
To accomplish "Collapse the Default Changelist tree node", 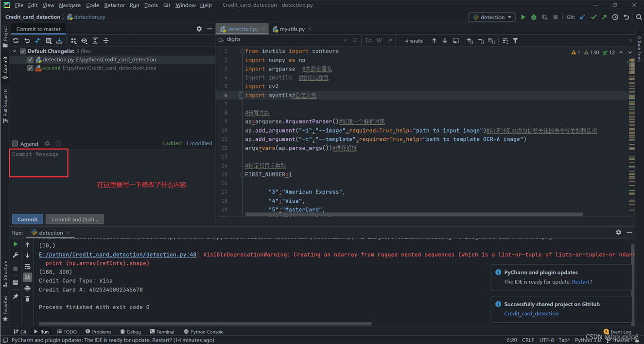I will (x=15, y=51).
